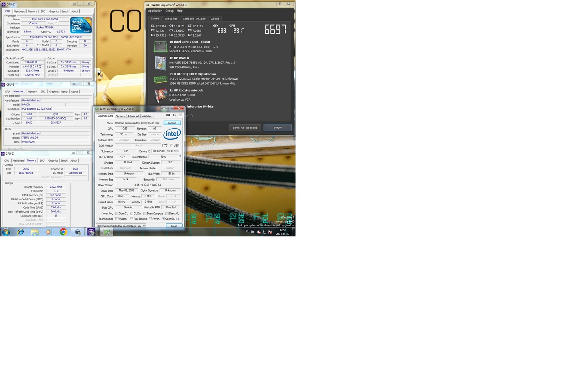This screenshot has width=588, height=376.
Task: Click the green RAM module icon in Aquamark
Action: coord(160,80)
